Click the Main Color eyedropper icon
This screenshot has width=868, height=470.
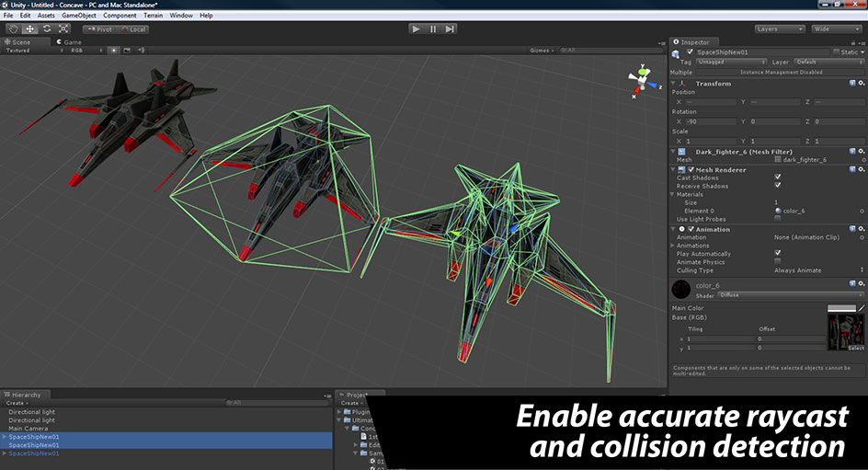point(861,308)
